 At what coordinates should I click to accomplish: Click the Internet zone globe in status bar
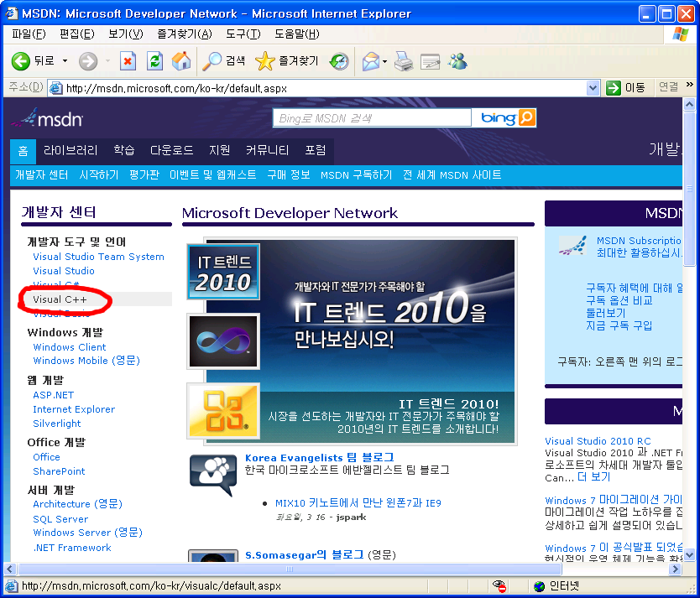point(538,586)
